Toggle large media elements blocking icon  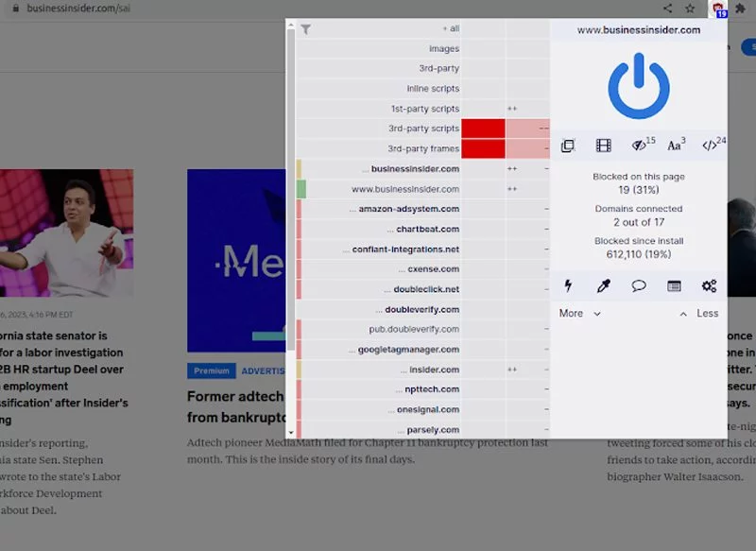pyautogui.click(x=603, y=146)
